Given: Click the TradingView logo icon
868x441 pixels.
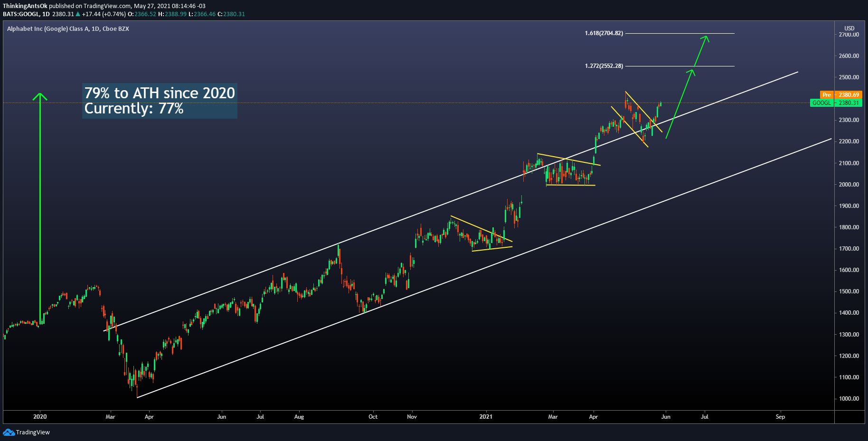Looking at the screenshot, I should 9,432.
